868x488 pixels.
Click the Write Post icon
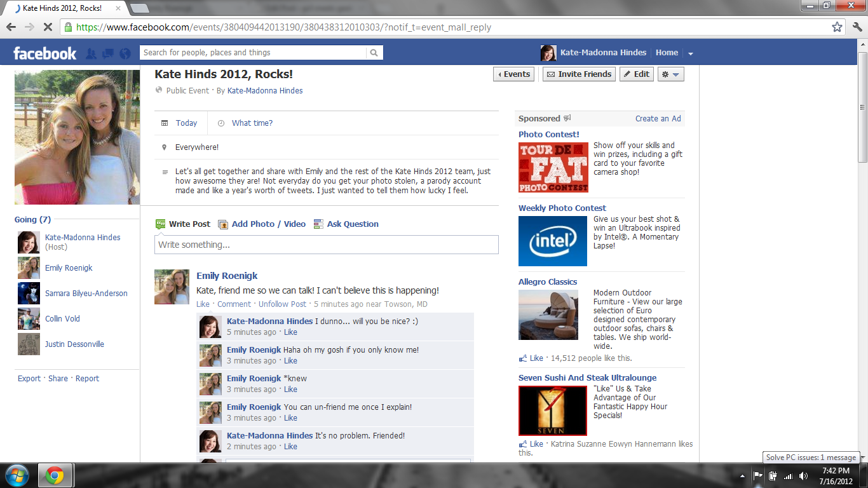click(160, 224)
